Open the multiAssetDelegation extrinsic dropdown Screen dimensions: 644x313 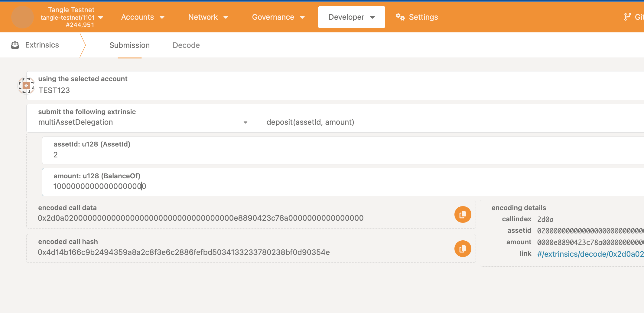[246, 122]
